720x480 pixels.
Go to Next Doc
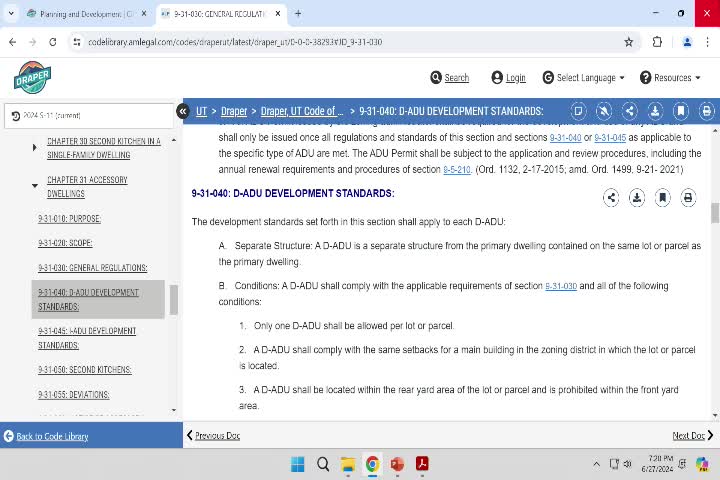coord(693,435)
